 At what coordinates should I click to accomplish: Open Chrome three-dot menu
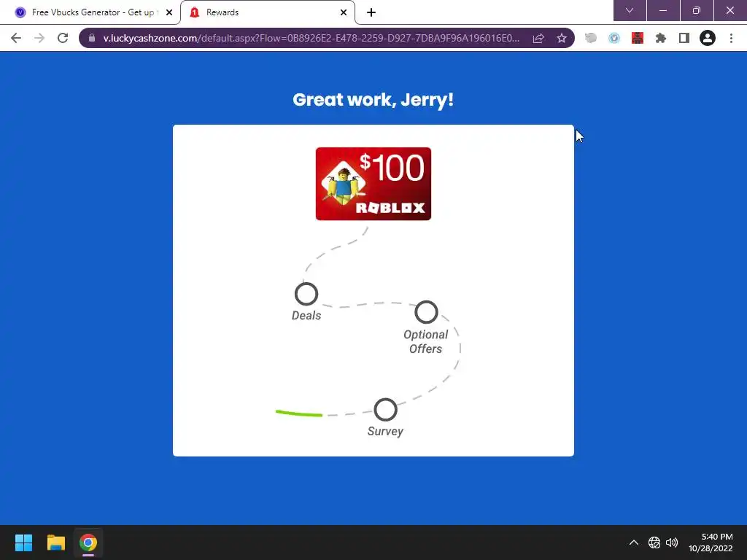pyautogui.click(x=731, y=38)
